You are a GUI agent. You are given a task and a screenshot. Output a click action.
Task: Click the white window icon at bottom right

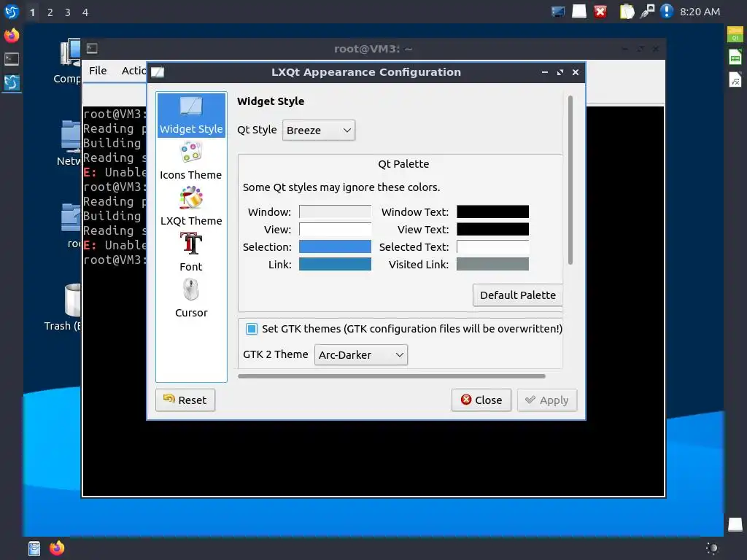pyautogui.click(x=735, y=524)
